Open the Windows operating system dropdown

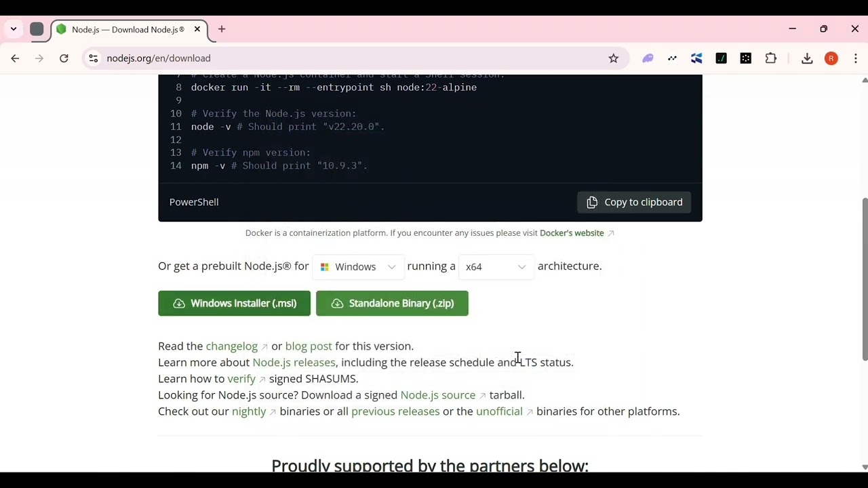pyautogui.click(x=358, y=266)
